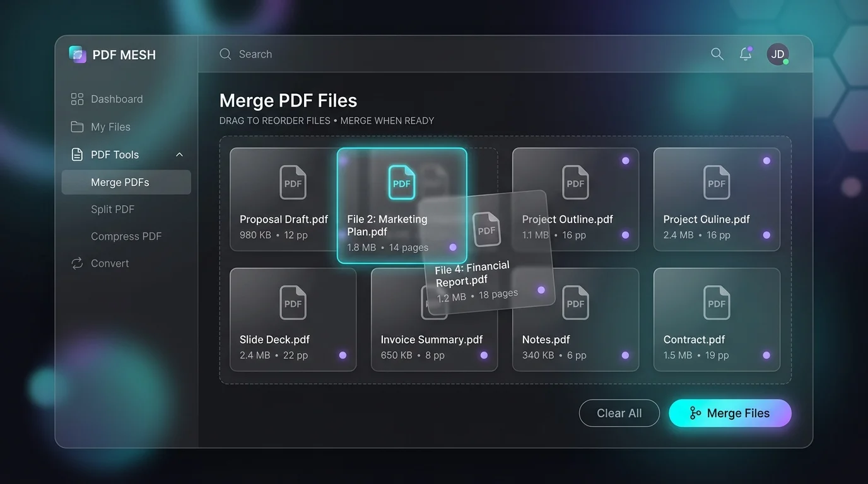Click the PDF MESH logo icon
This screenshot has height=484, width=868.
pos(78,54)
